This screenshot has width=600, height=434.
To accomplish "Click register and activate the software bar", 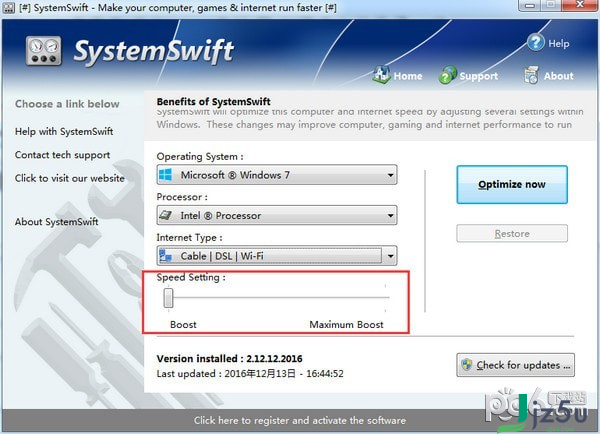I will (x=300, y=420).
